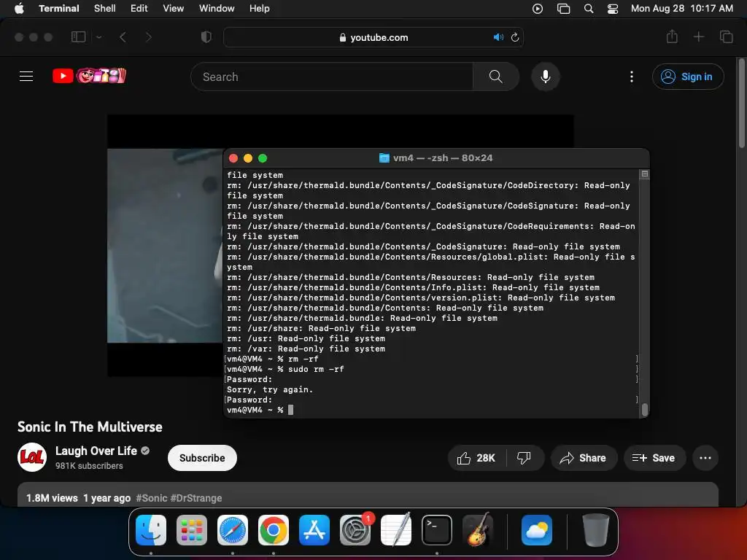Open System Settings from the Dock

tap(355, 530)
